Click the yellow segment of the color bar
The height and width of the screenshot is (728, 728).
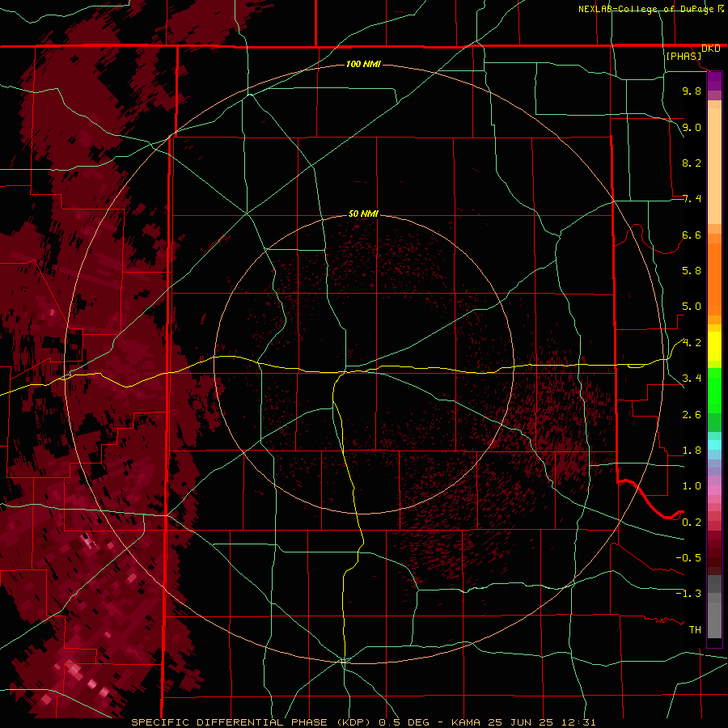[x=714, y=346]
